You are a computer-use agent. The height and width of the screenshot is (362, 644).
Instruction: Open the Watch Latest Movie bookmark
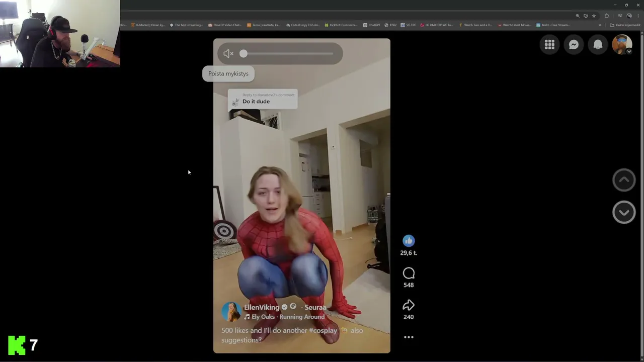514,25
